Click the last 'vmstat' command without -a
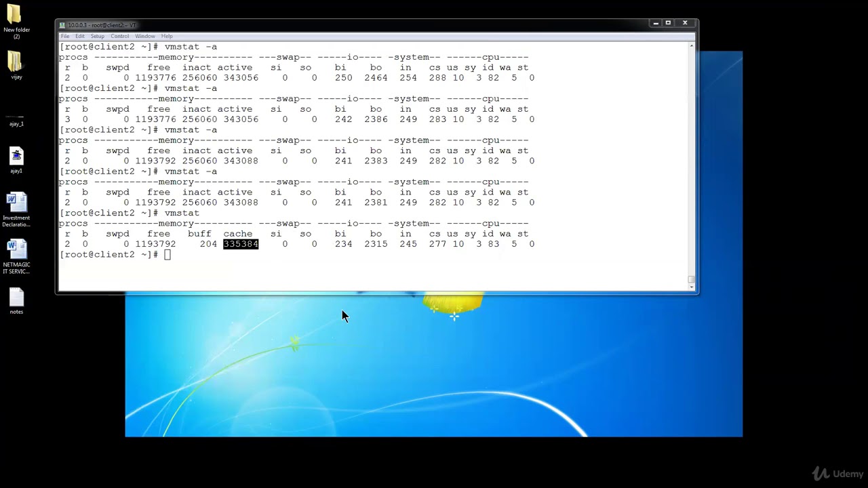This screenshot has width=868, height=488. [182, 213]
